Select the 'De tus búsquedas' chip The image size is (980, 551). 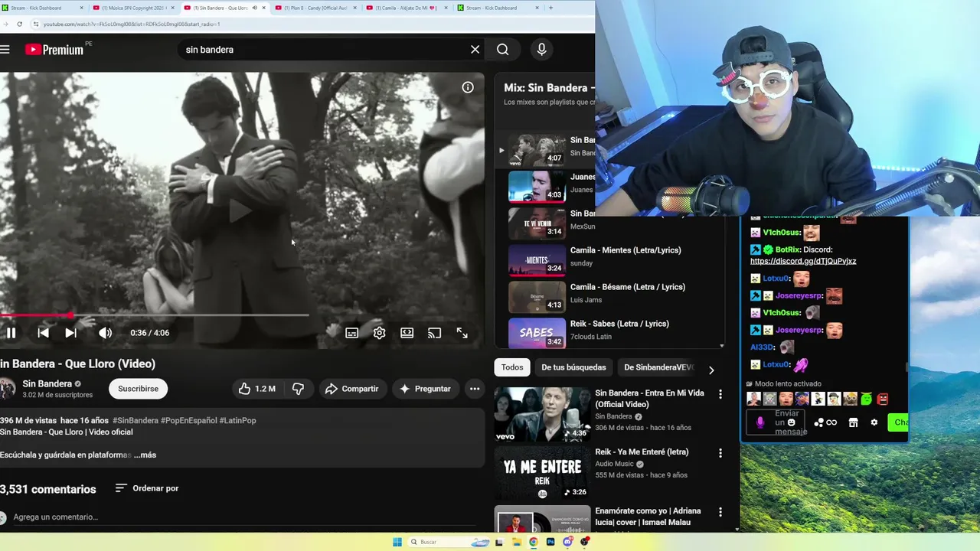(573, 367)
